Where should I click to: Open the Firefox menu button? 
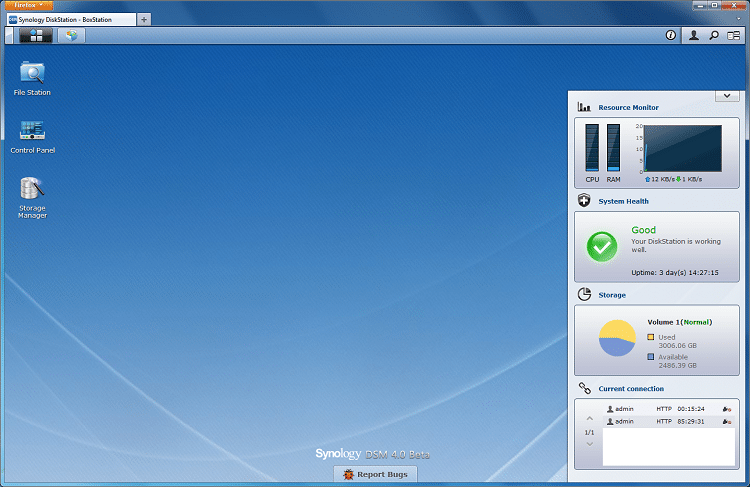(x=29, y=5)
